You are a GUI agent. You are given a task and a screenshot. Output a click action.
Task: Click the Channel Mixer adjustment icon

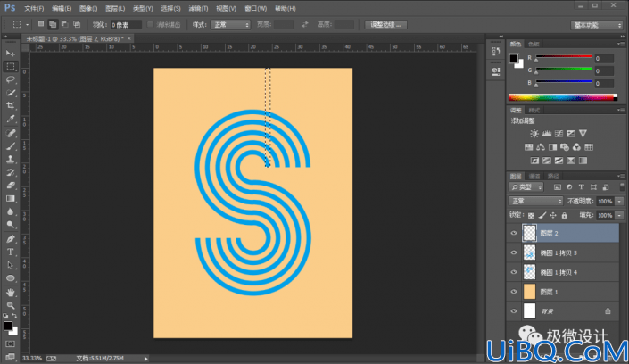click(576, 147)
